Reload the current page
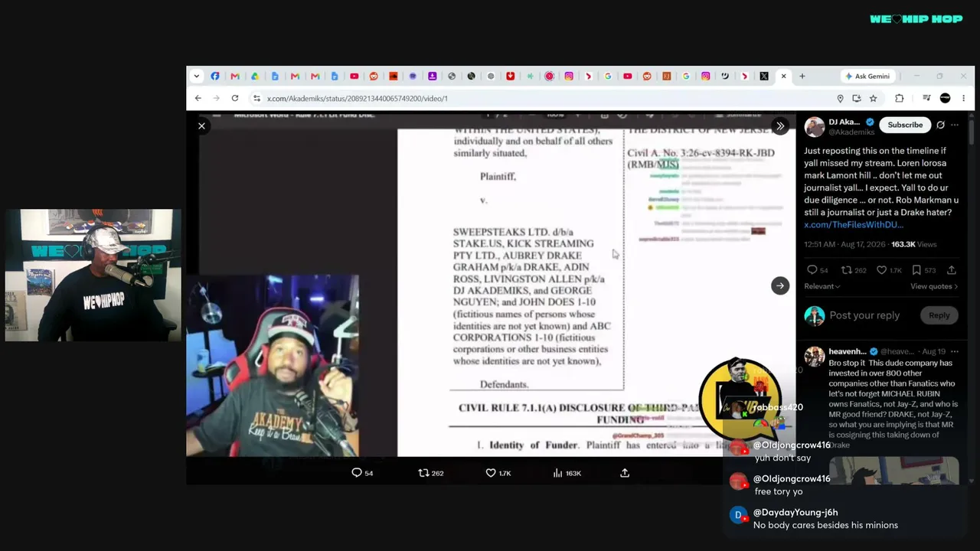 (235, 98)
